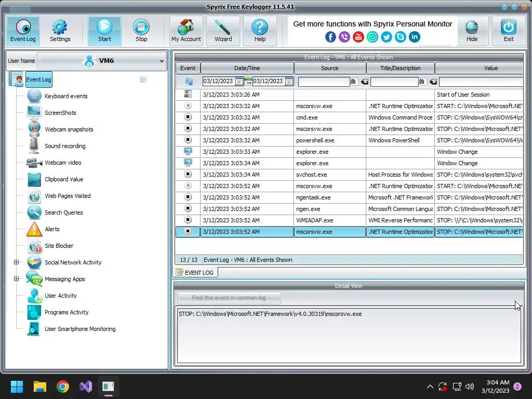Image resolution: width=532 pixels, height=399 pixels.
Task: Select Alerts in sidebar
Action: [52, 229]
